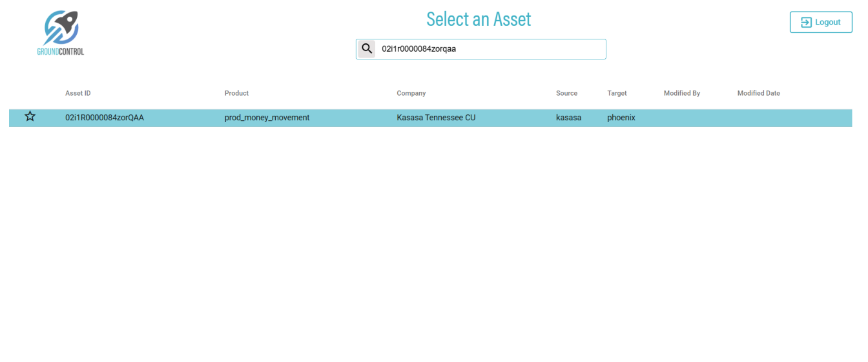Click the Kasasa Tennessee CU company cell
Image resolution: width=868 pixels, height=362 pixels.
(436, 118)
